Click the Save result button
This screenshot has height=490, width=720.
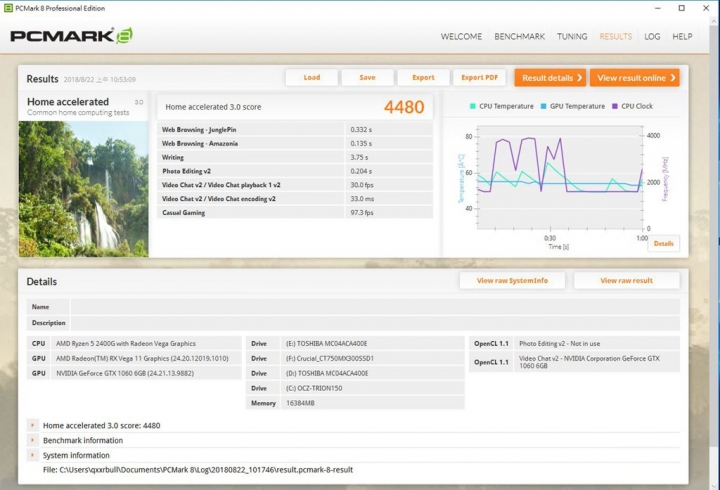click(x=367, y=78)
